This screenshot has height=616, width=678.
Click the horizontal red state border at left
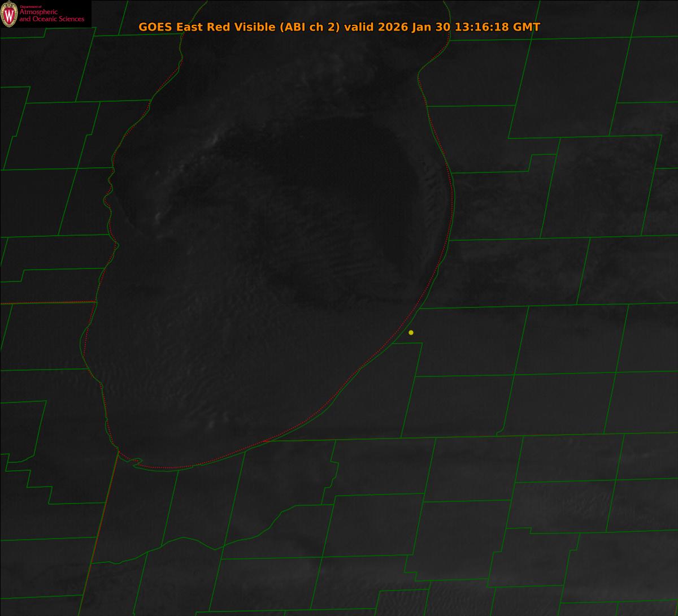point(45,303)
